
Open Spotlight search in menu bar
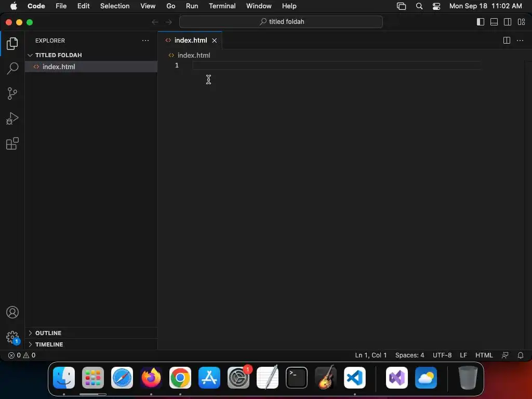[x=419, y=6]
